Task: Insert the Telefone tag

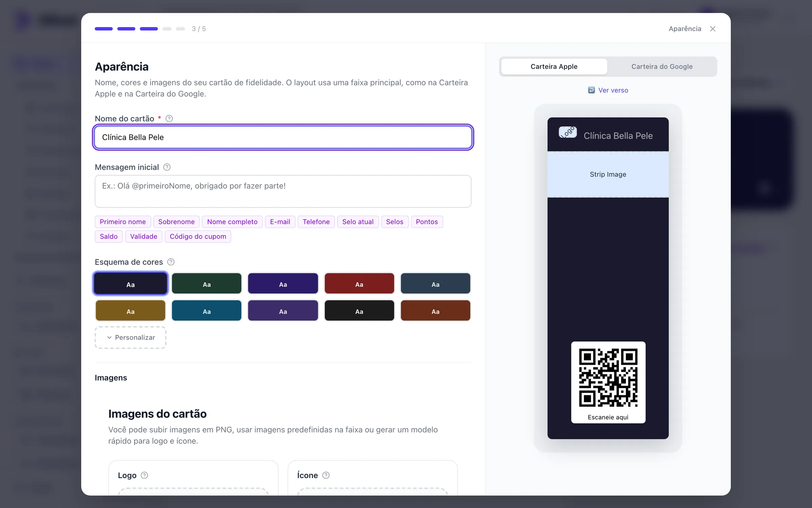Action: coord(316,222)
